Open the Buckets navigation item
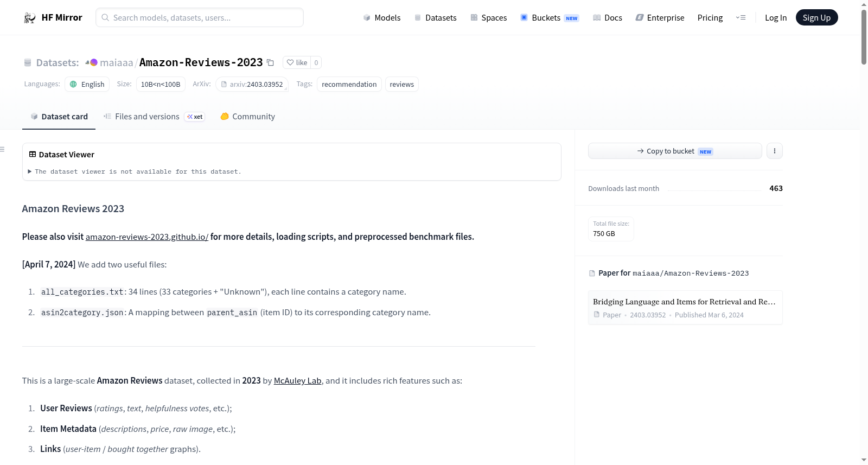Screen dimensions: 868x465 pos(550,18)
